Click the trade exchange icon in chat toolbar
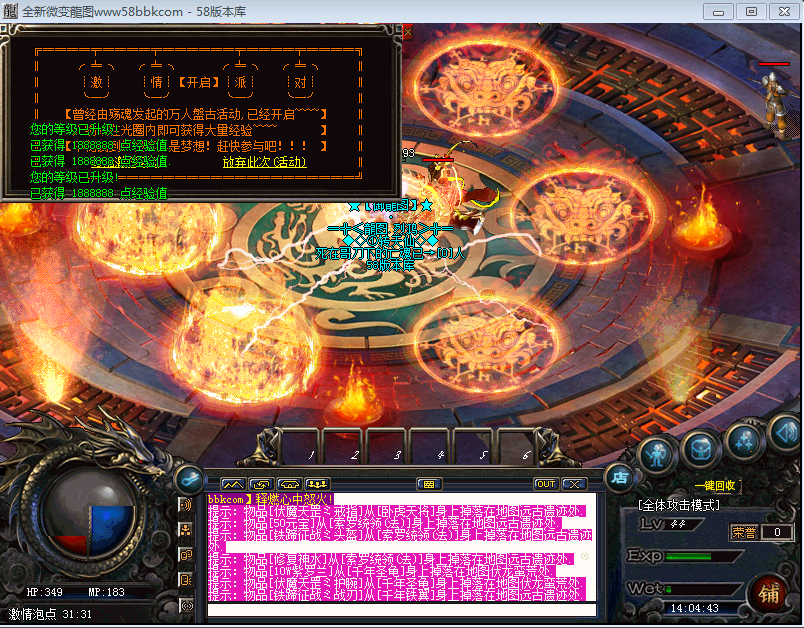This screenshot has width=804, height=628. pos(261,484)
